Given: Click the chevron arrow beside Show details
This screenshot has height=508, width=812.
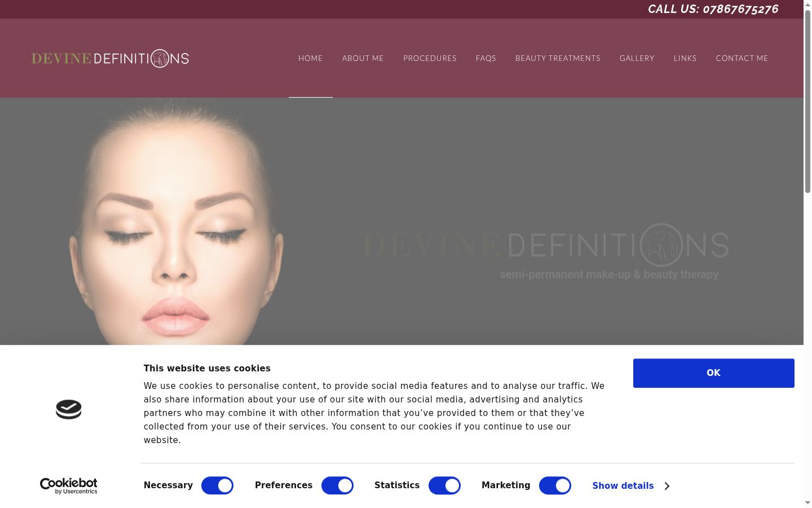Looking at the screenshot, I should pyautogui.click(x=667, y=486).
